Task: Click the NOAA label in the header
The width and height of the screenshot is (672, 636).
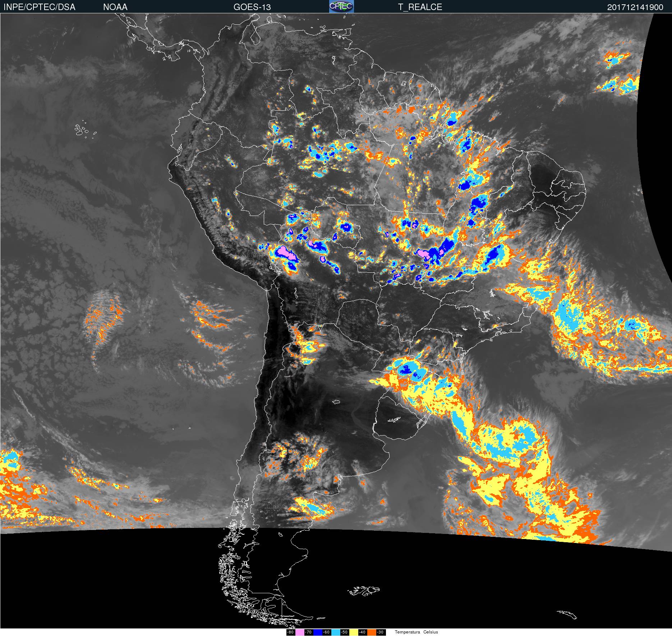Action: pos(115,7)
